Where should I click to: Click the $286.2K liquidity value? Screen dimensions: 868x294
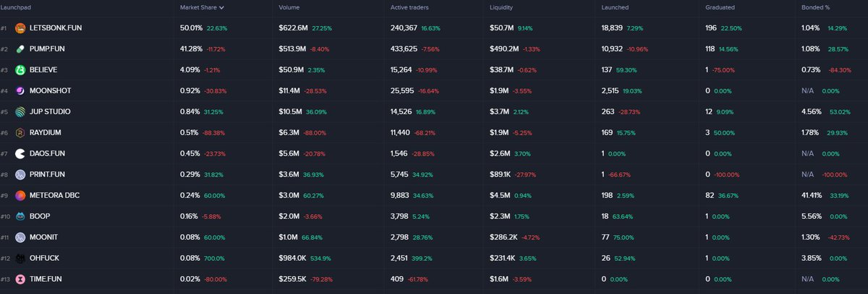tap(504, 237)
